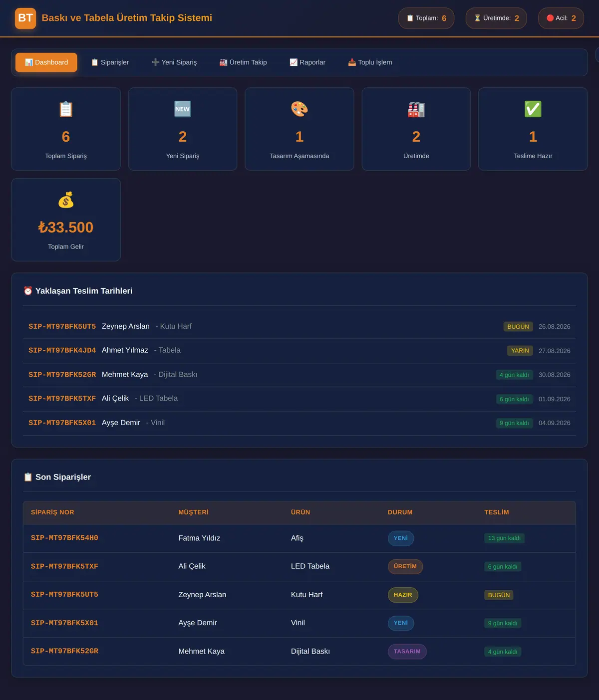Click "LED Tabela" in the Son Siparişler table
The image size is (599, 700).
(x=310, y=566)
